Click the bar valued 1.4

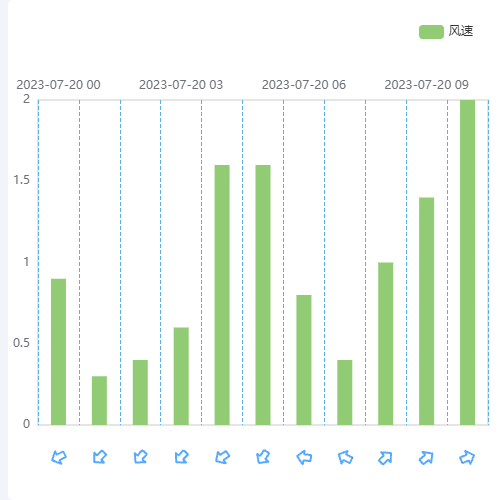pyautogui.click(x=426, y=311)
